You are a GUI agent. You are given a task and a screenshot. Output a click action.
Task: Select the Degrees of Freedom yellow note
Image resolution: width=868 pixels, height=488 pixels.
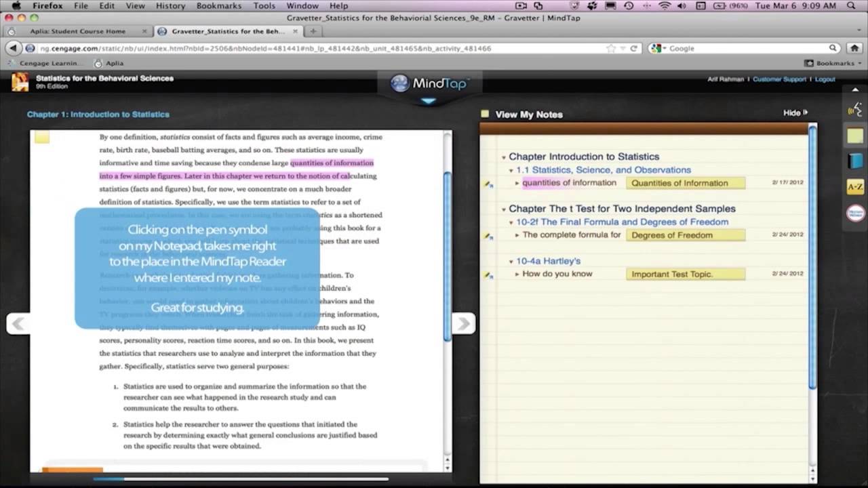tap(685, 235)
